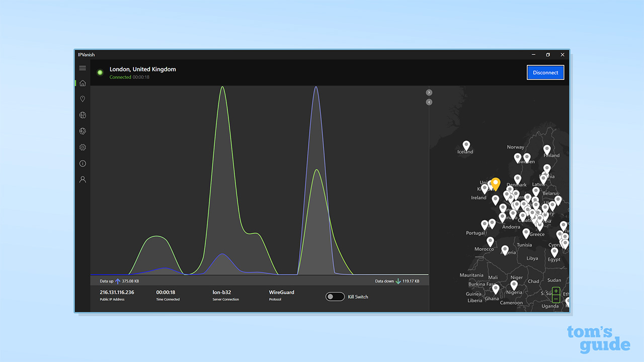The image size is (644, 362).
Task: Open the hamburger menu
Action: [x=83, y=68]
